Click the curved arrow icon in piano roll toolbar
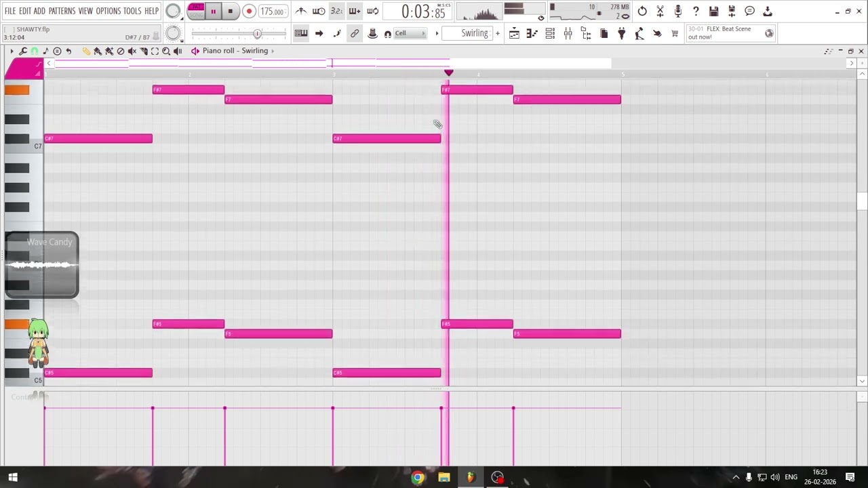Viewport: 868px width, 488px height. point(69,51)
